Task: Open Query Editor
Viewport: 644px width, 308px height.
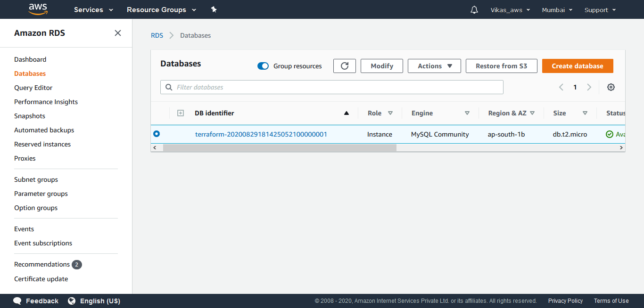Action: coord(33,88)
